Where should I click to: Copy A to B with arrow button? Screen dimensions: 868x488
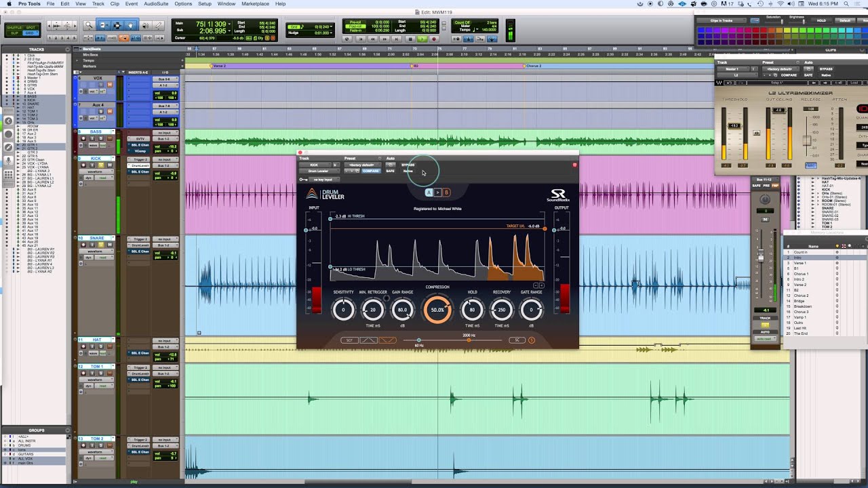pos(437,192)
